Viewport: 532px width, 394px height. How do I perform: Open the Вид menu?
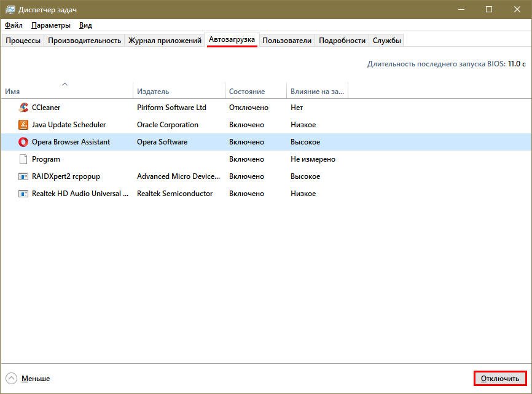tap(85, 25)
